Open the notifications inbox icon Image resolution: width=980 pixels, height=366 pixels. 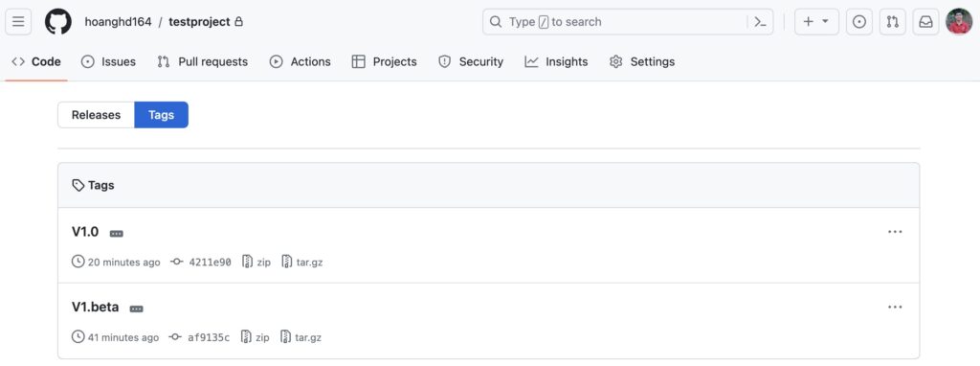pyautogui.click(x=925, y=22)
